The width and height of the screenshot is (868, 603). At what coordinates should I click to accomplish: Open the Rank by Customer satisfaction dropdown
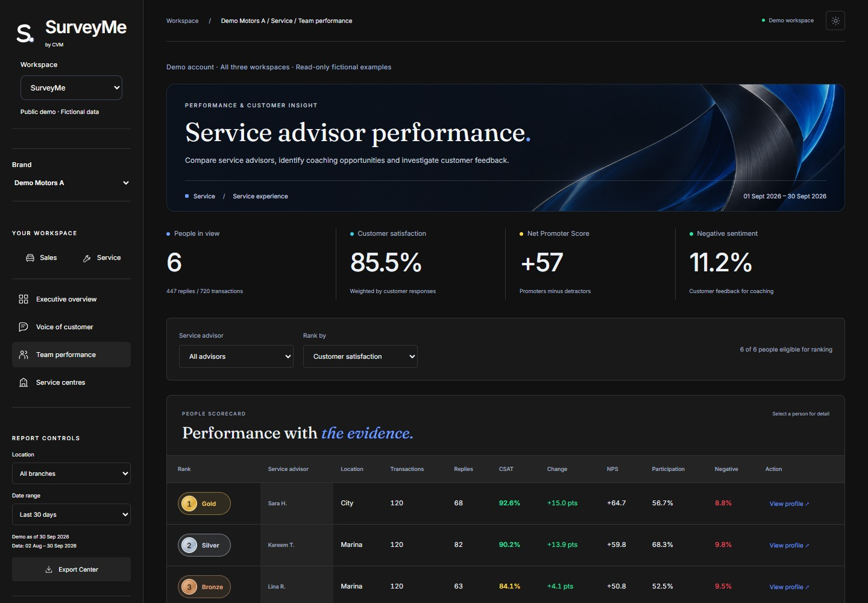tap(360, 356)
